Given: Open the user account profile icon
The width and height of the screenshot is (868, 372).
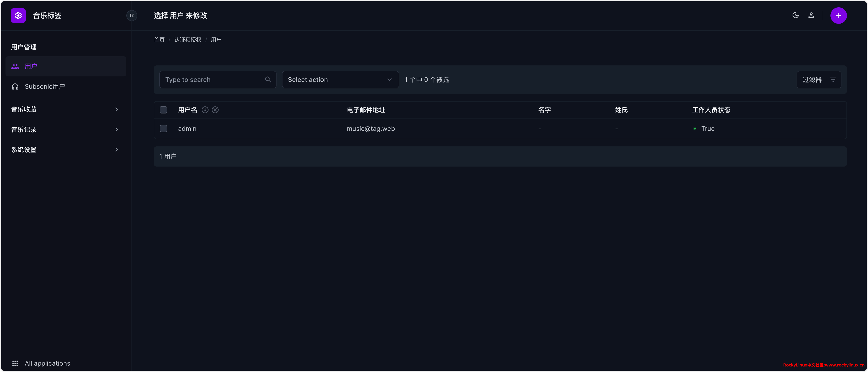Looking at the screenshot, I should (811, 15).
